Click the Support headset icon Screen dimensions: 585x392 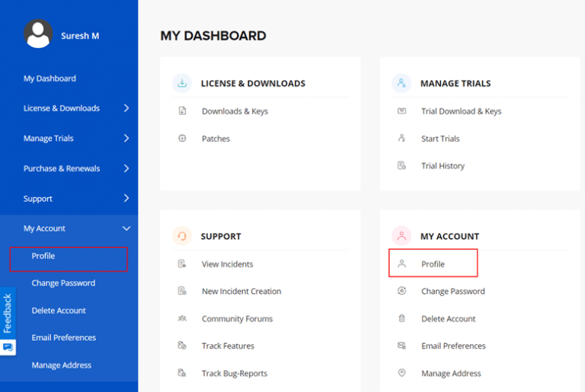point(182,236)
